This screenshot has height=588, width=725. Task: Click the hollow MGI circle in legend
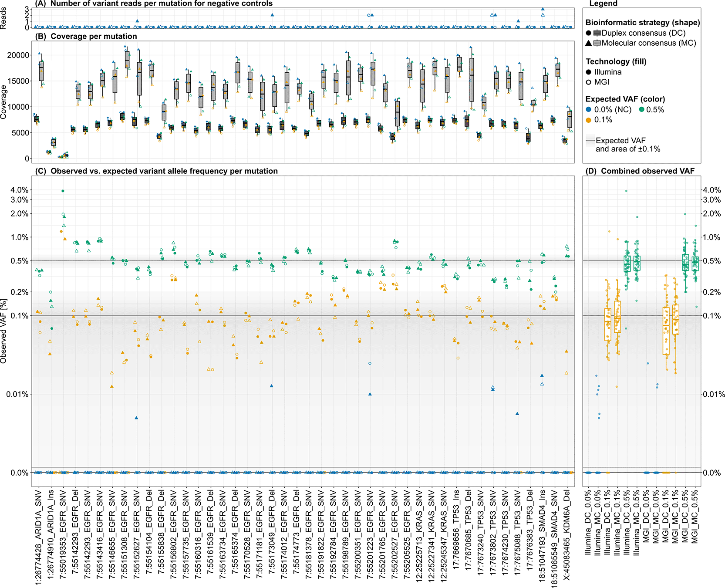[589, 82]
